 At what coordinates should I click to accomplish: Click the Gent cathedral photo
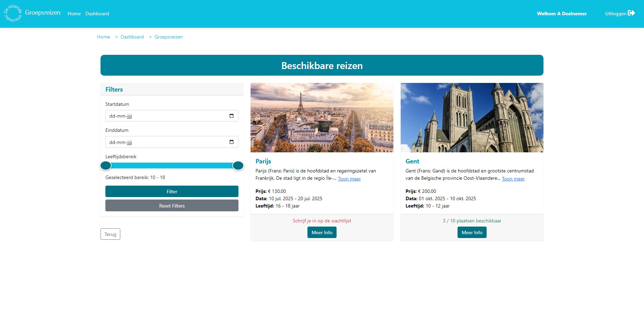point(472,118)
